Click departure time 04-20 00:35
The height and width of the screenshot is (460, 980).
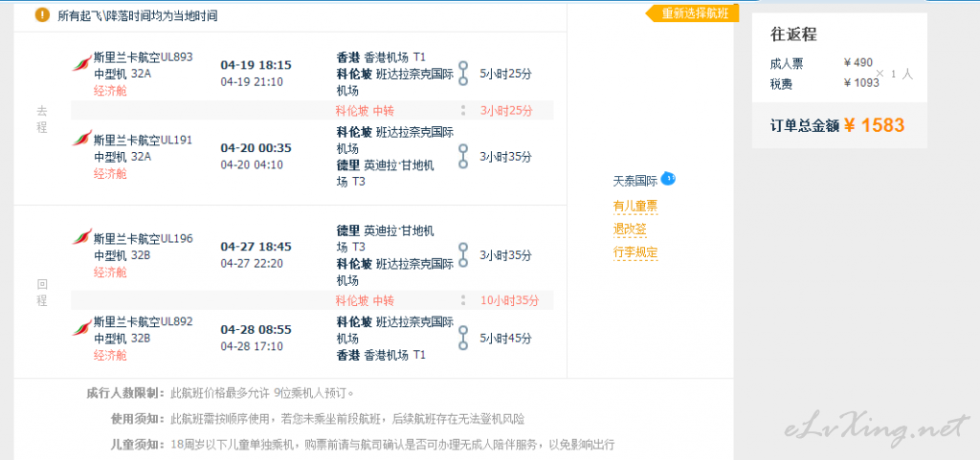[x=256, y=148]
